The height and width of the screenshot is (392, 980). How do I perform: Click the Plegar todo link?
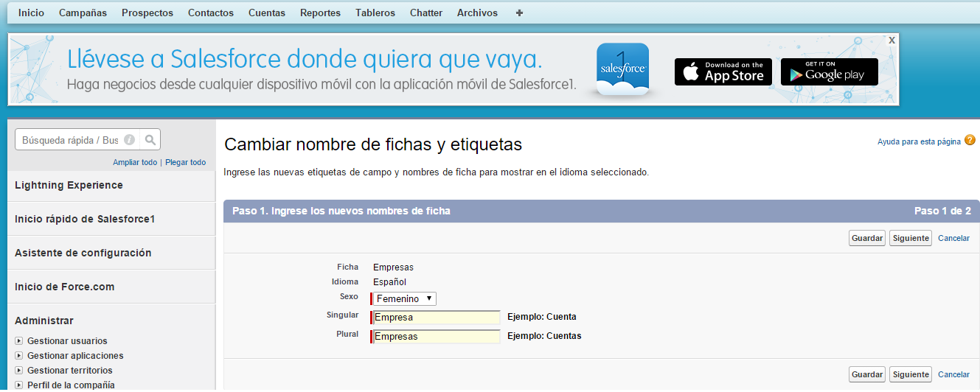point(185,162)
